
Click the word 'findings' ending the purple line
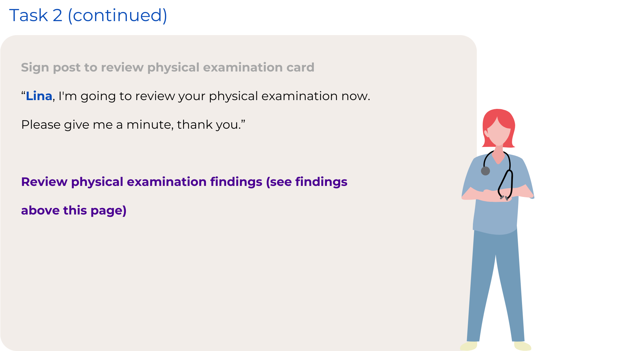321,182
